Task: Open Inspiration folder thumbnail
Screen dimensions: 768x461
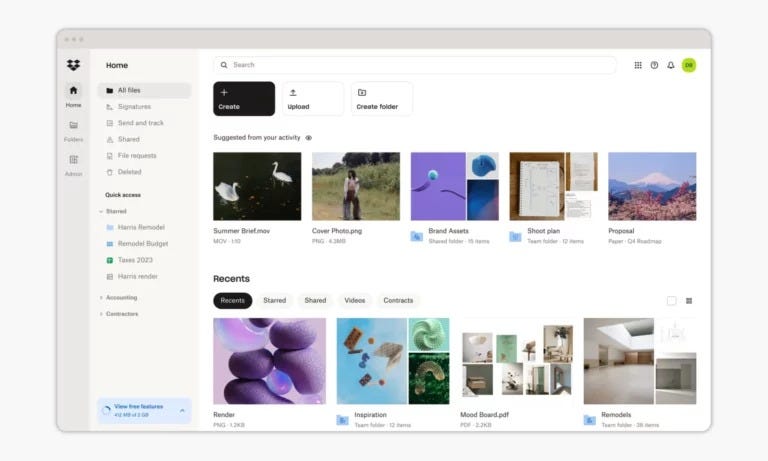Action: (393, 361)
